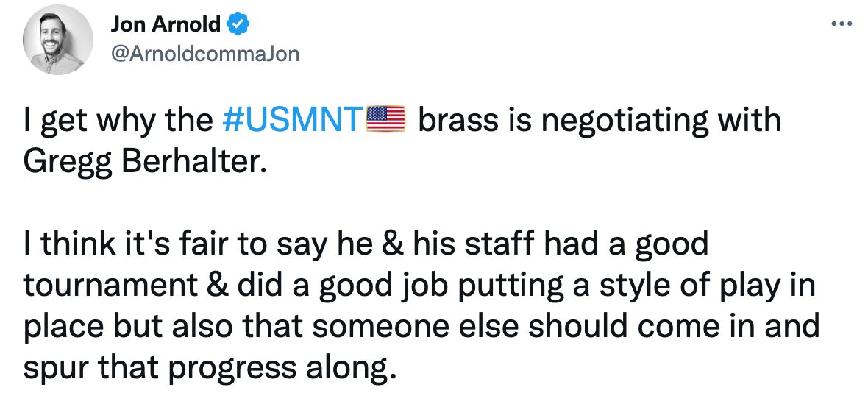Click the blue verified checkmark badge
The width and height of the screenshot is (868, 393).
click(238, 24)
